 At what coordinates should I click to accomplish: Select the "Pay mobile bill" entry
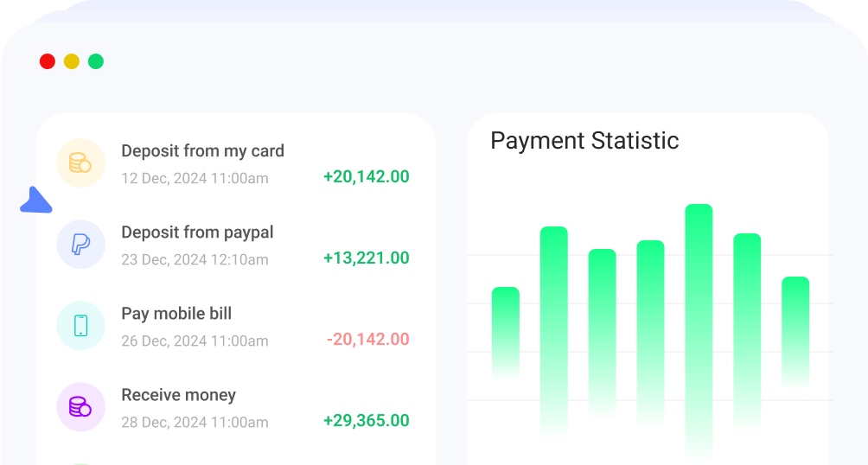[176, 313]
